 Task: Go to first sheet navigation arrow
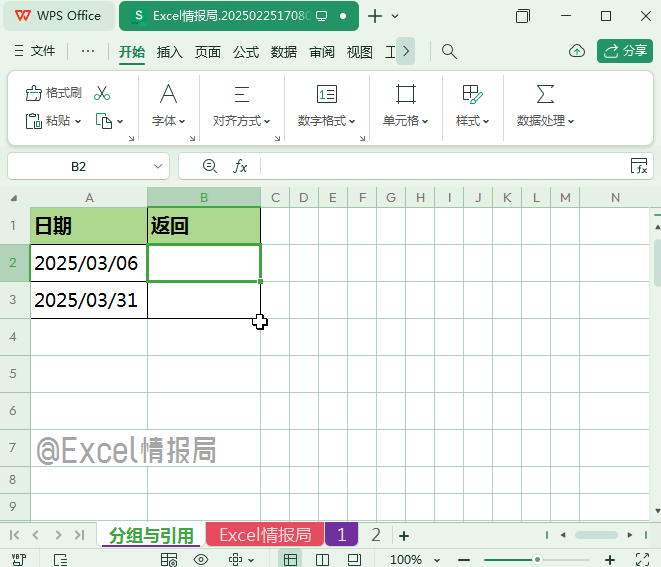14,535
